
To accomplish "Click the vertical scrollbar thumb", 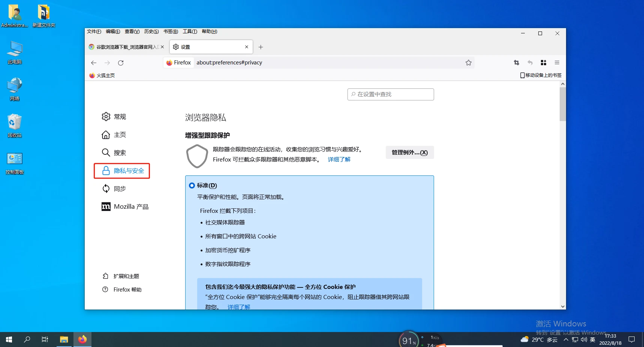I will coord(563,104).
